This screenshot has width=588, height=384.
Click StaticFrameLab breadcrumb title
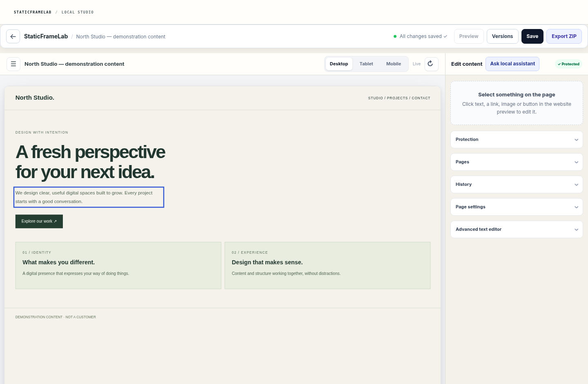(x=46, y=36)
